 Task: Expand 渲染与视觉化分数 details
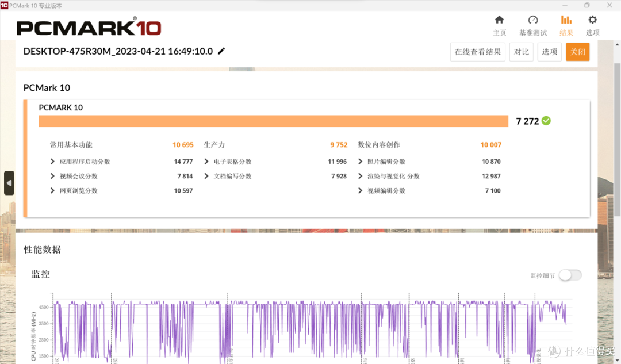(x=360, y=177)
